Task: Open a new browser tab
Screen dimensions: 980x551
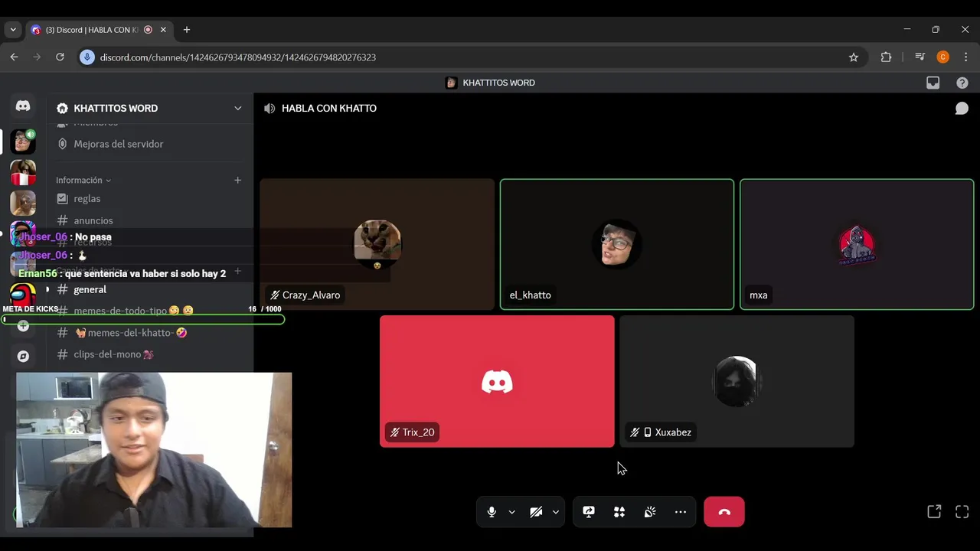Action: [x=186, y=30]
